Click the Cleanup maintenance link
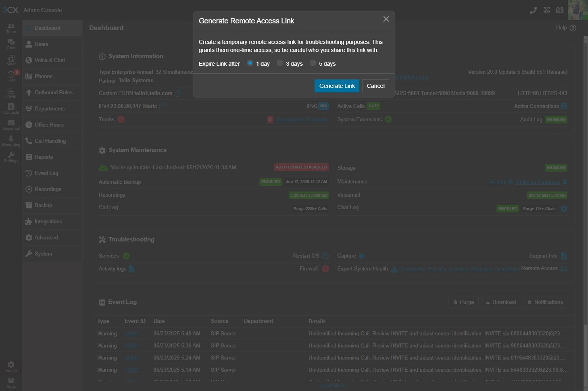588x391 pixels. click(x=497, y=182)
